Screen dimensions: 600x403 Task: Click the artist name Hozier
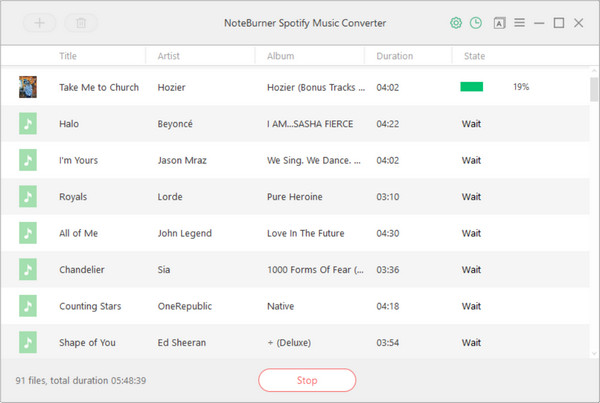coord(171,87)
